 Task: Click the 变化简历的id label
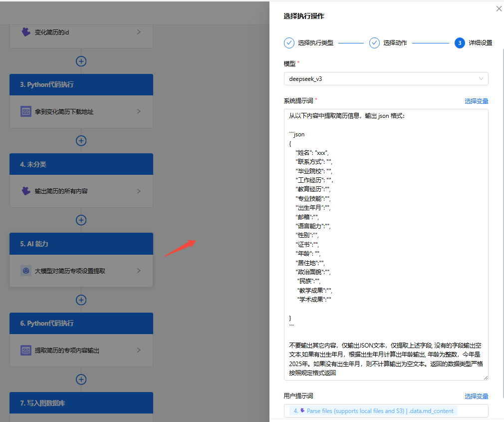click(x=52, y=32)
